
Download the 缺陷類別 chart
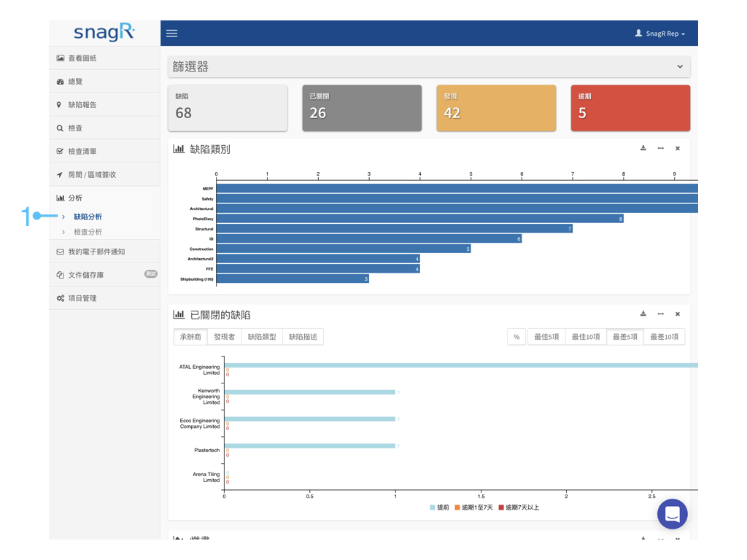643,148
